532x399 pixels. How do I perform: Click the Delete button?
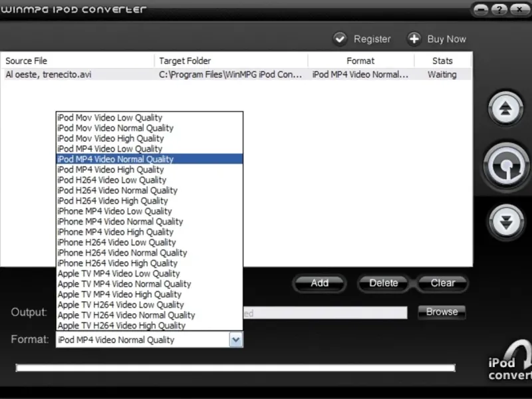pyautogui.click(x=384, y=283)
